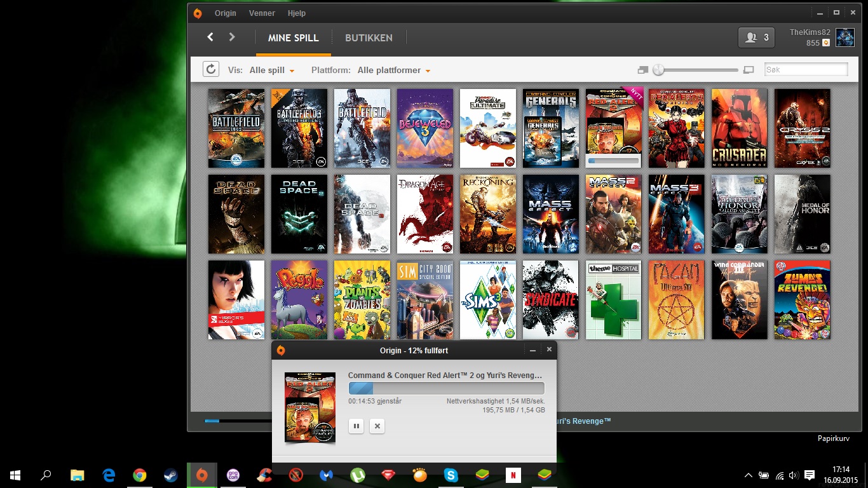The width and height of the screenshot is (868, 488).
Task: Select the Mass Effect 2 tile
Action: click(614, 214)
